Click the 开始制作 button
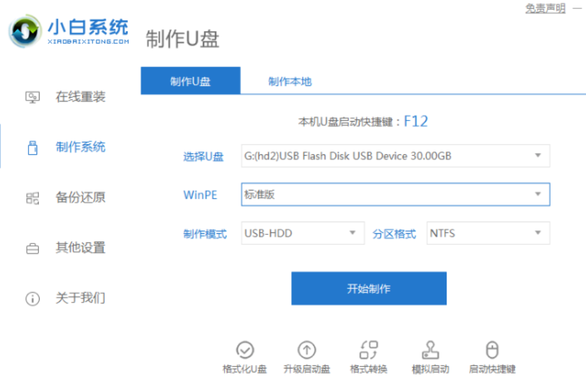This screenshot has width=586, height=392. click(368, 288)
